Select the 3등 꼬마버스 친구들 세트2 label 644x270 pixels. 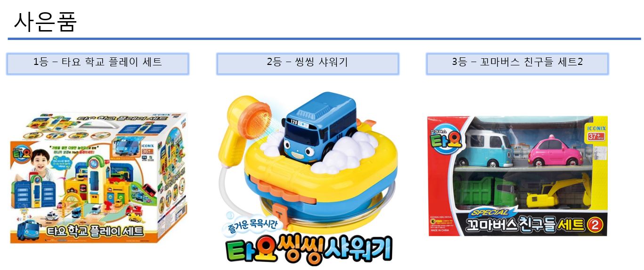point(517,64)
